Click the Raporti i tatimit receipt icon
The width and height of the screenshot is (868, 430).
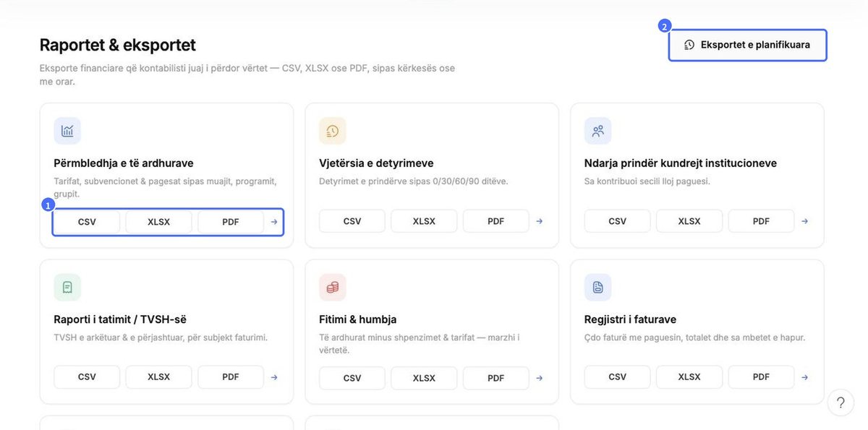(67, 287)
